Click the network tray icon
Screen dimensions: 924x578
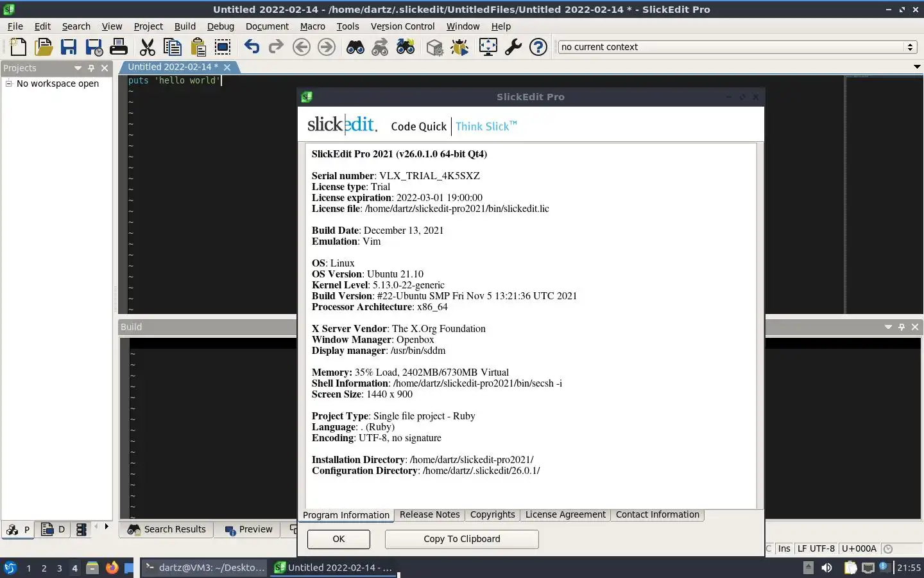click(x=868, y=568)
